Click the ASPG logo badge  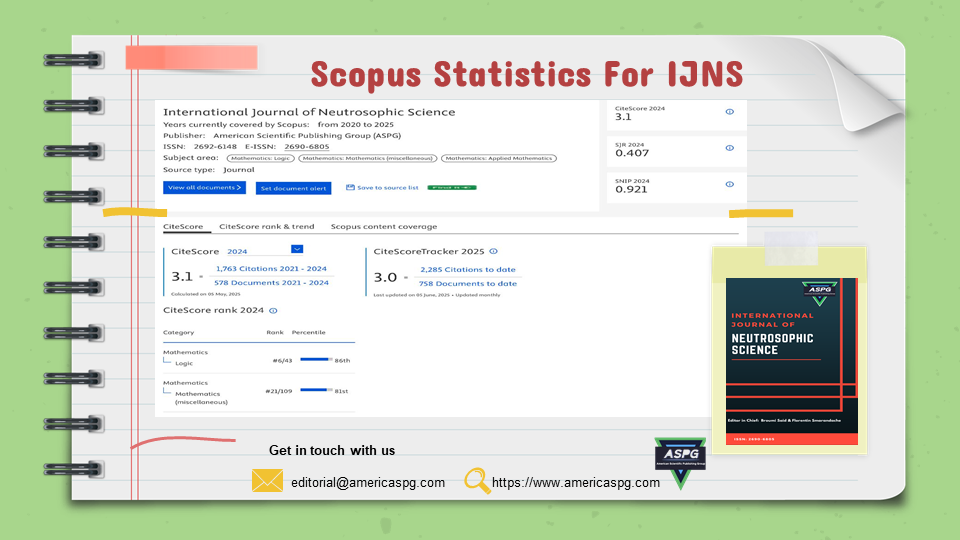[x=680, y=462]
